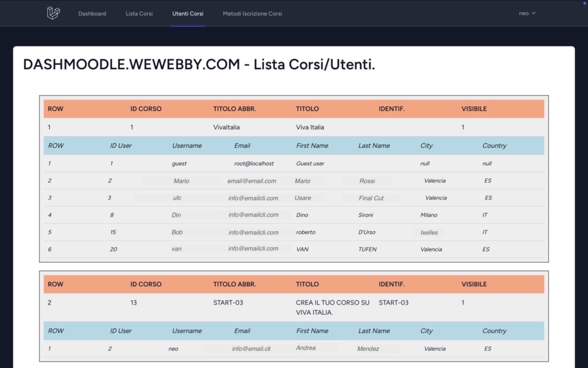Select the email@email.com cell for Mario
This screenshot has height=368, width=588.
pyautogui.click(x=252, y=181)
